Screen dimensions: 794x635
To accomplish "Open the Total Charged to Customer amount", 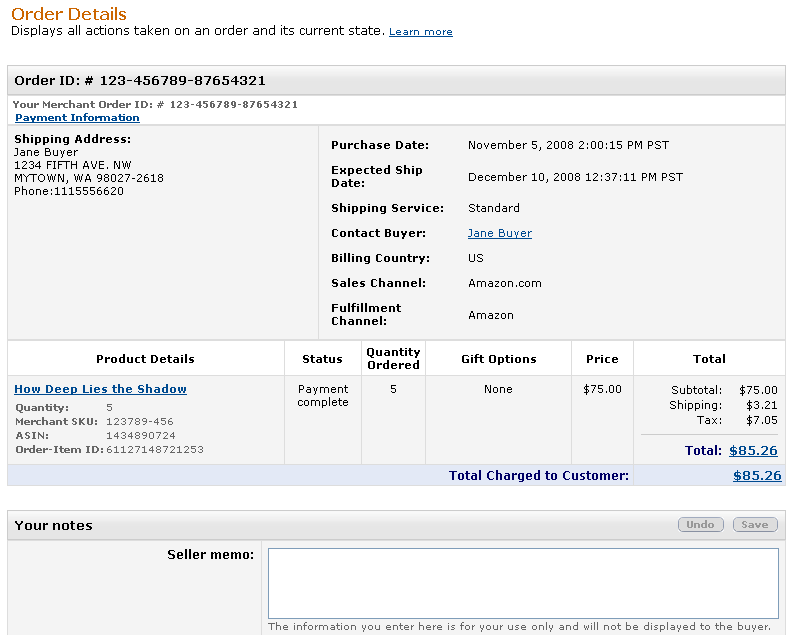I will click(x=756, y=476).
